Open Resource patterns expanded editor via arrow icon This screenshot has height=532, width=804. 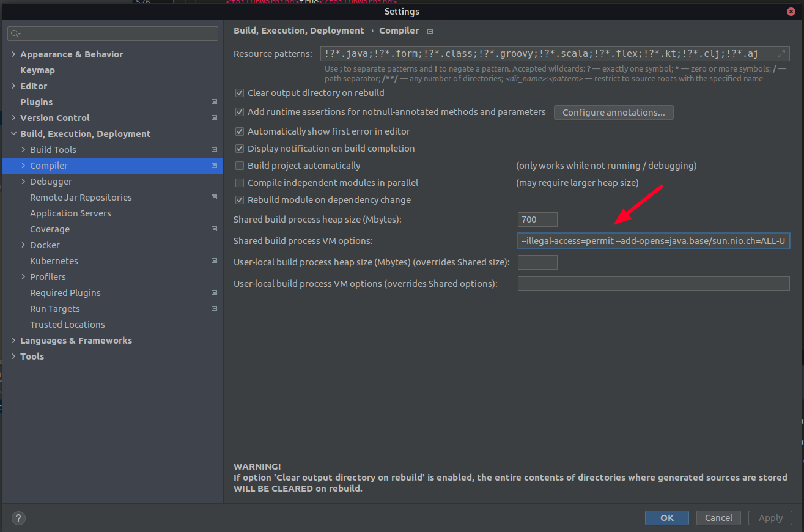point(781,53)
